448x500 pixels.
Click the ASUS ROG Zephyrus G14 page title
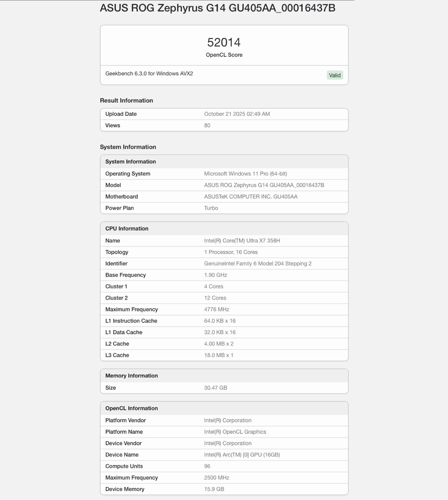(x=217, y=8)
